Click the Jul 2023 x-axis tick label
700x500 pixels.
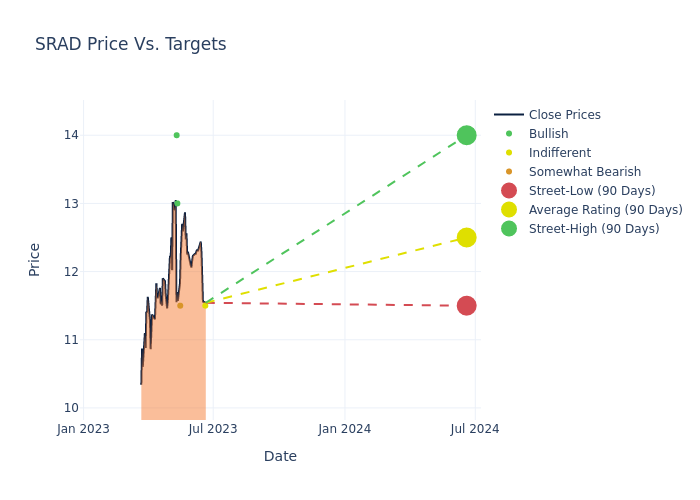(x=213, y=429)
